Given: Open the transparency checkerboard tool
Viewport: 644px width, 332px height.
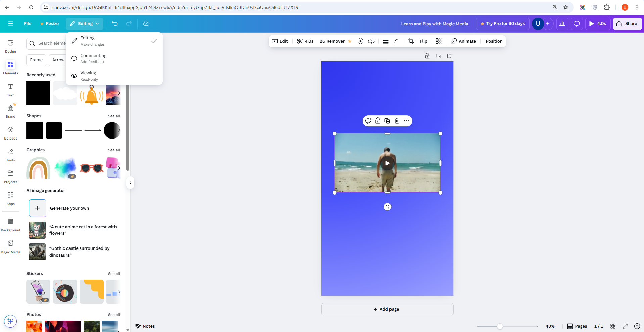Looking at the screenshot, I should click(x=439, y=41).
